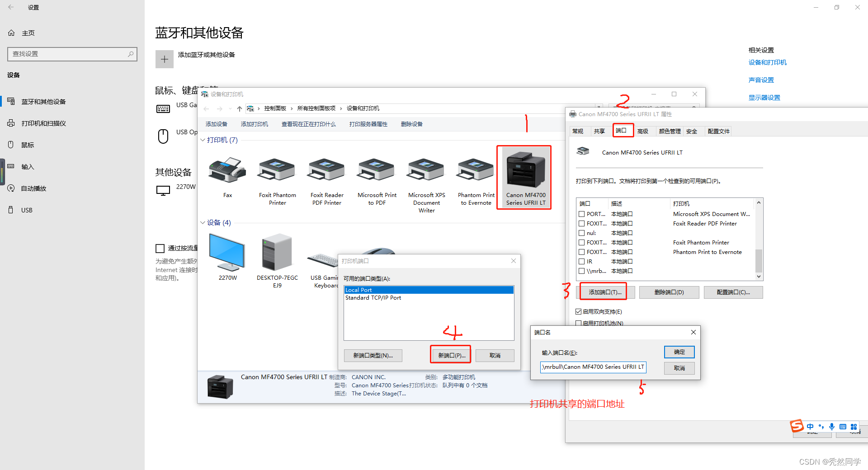Open Settings home (主页) icon

(11, 33)
